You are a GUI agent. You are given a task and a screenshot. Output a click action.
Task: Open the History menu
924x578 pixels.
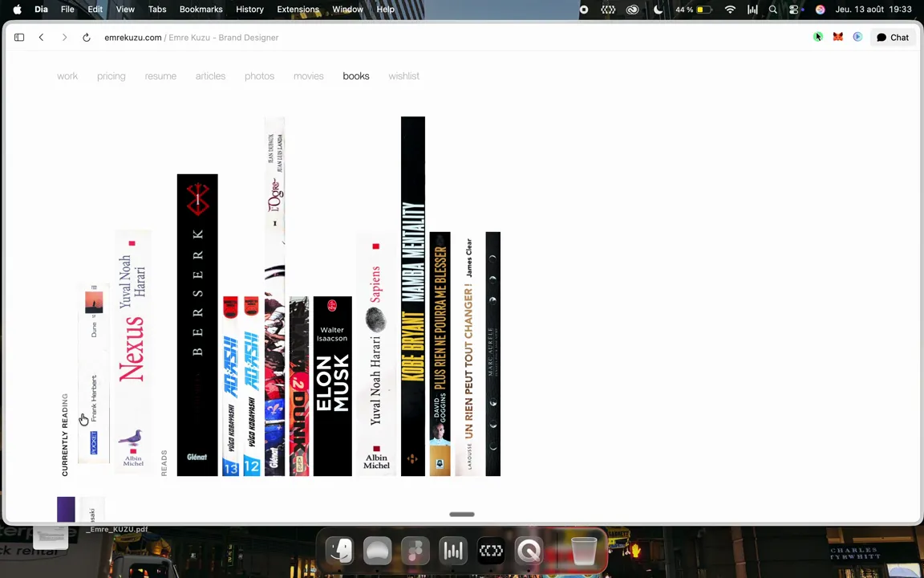(250, 10)
